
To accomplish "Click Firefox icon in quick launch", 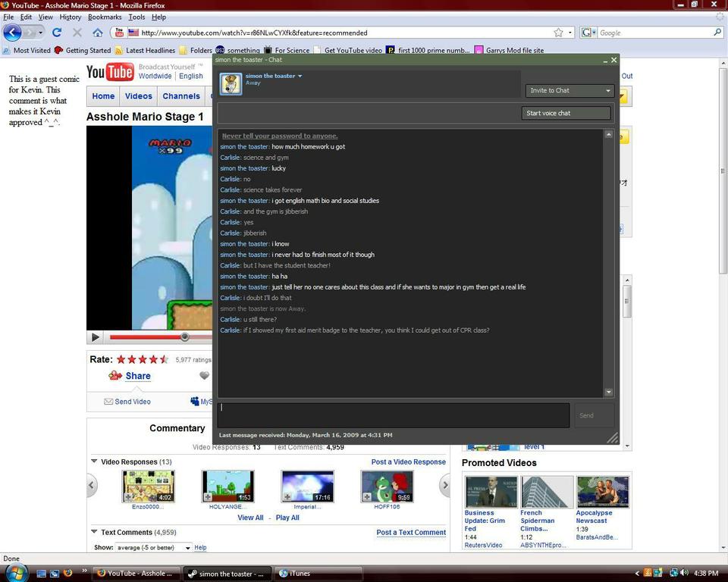I will (x=67, y=573).
